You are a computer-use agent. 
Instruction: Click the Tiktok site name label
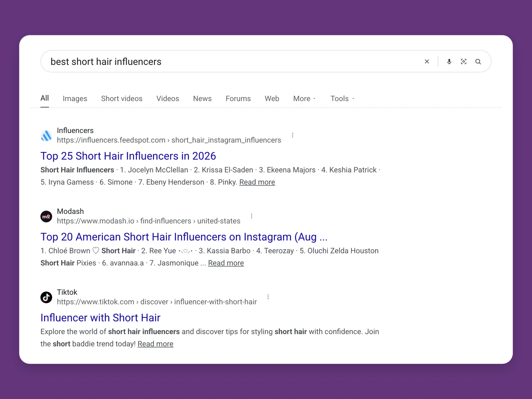[x=67, y=292]
